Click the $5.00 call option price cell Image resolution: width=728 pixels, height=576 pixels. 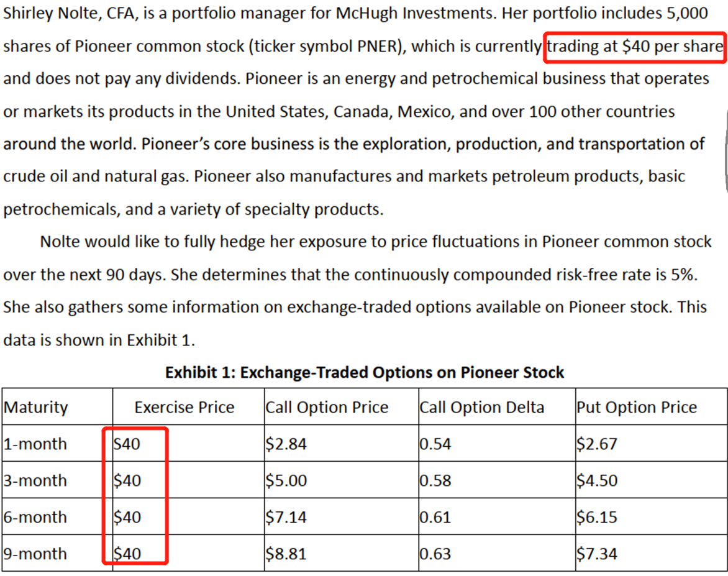(x=286, y=481)
